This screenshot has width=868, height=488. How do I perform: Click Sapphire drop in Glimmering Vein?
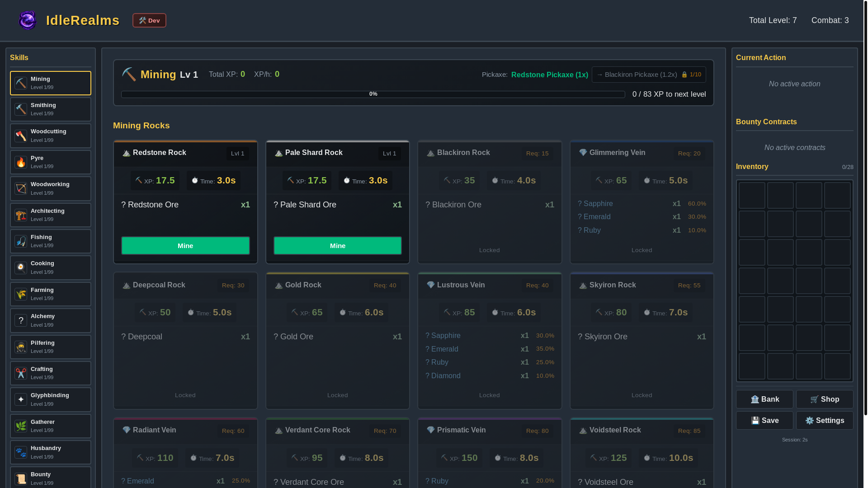click(642, 204)
